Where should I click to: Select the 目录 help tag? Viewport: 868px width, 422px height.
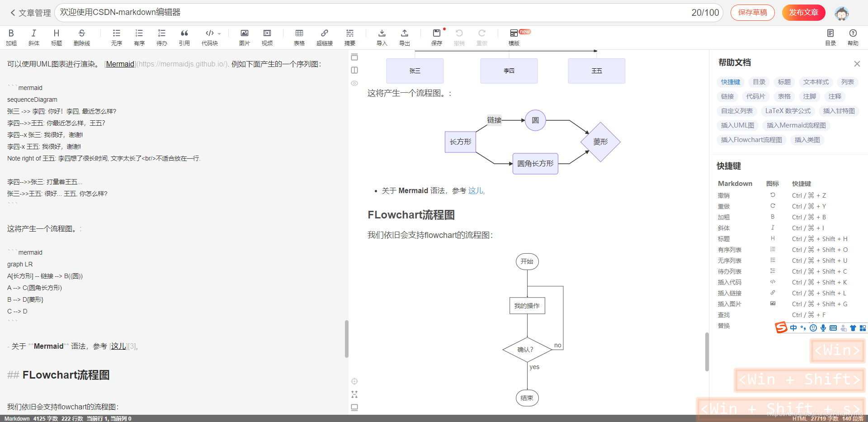(x=759, y=82)
